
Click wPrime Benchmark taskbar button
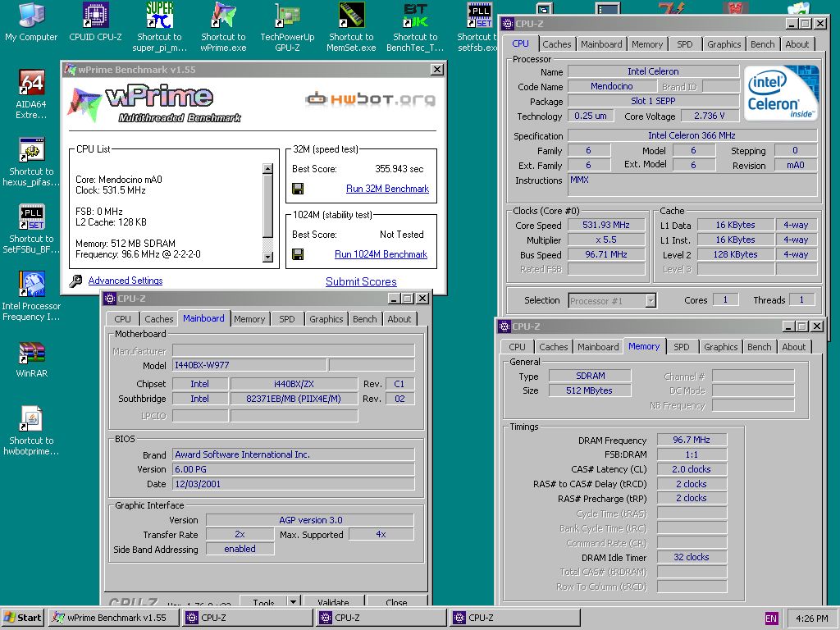pyautogui.click(x=113, y=618)
